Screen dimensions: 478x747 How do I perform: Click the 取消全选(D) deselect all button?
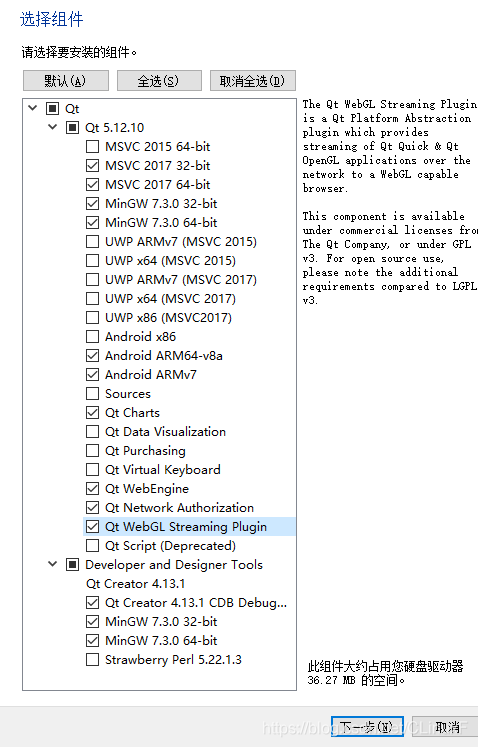point(253,81)
